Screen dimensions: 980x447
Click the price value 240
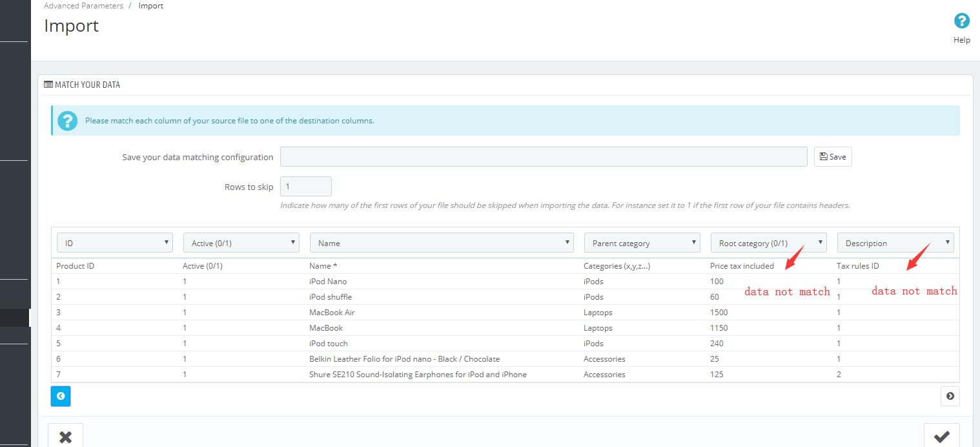(717, 344)
